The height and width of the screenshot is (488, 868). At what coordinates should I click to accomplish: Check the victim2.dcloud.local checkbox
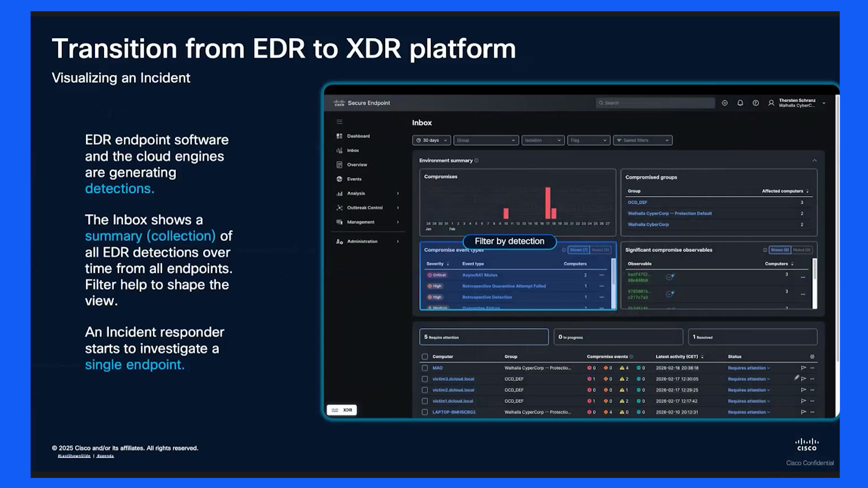pyautogui.click(x=425, y=390)
